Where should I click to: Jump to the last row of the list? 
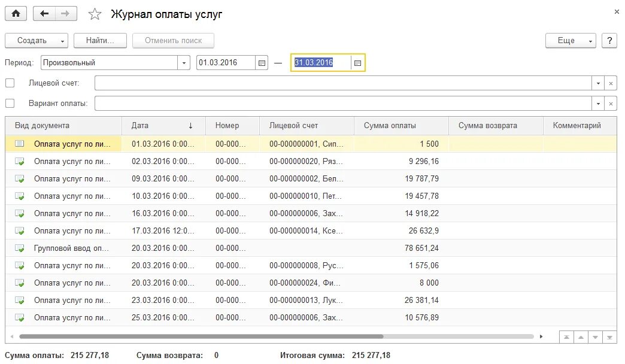[x=609, y=337]
